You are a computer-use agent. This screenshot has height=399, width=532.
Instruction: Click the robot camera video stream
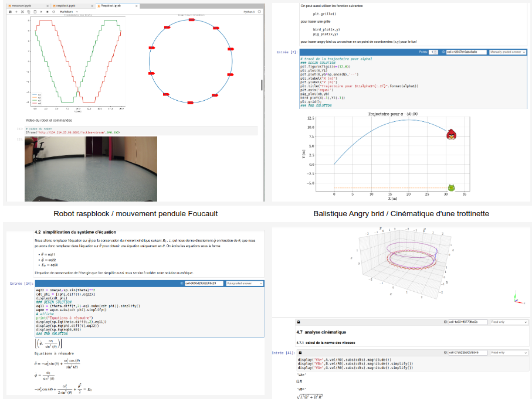tap(90, 169)
